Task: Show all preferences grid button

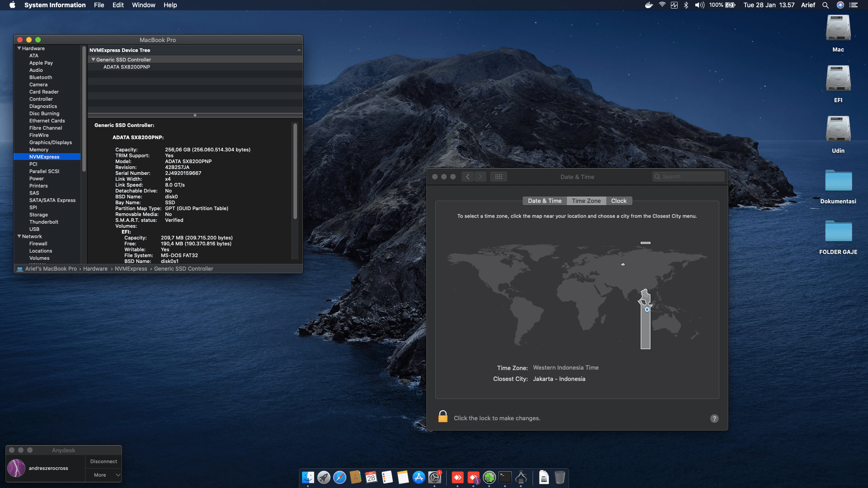Action: 499,177
